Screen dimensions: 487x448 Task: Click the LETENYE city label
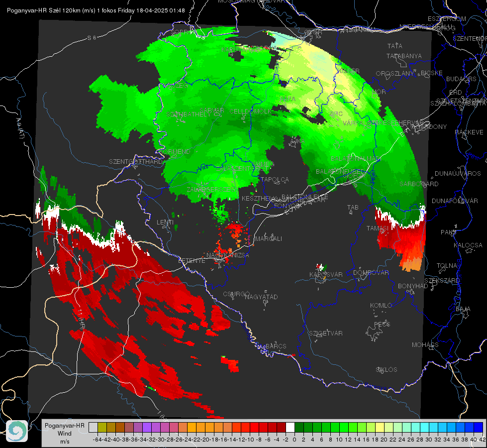tap(192, 261)
